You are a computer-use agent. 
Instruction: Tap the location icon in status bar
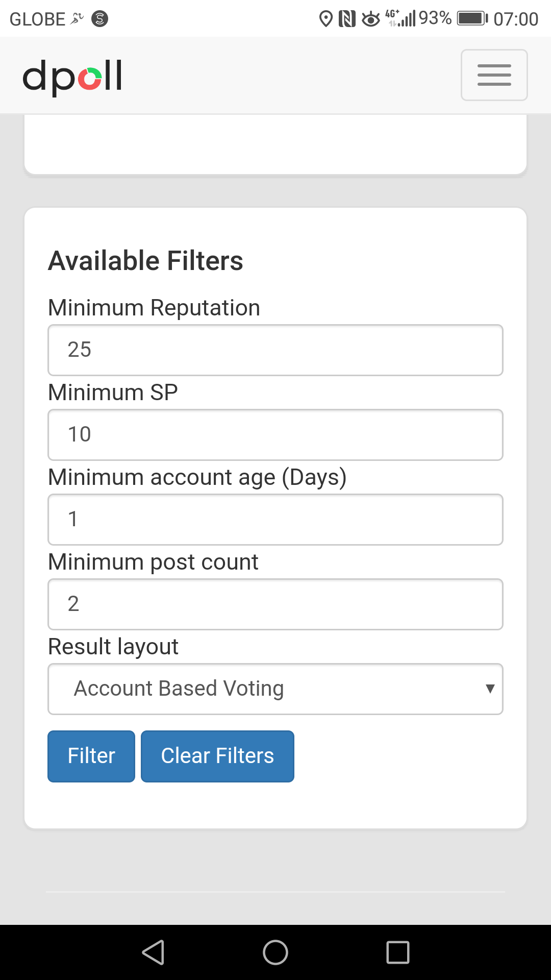tap(325, 19)
